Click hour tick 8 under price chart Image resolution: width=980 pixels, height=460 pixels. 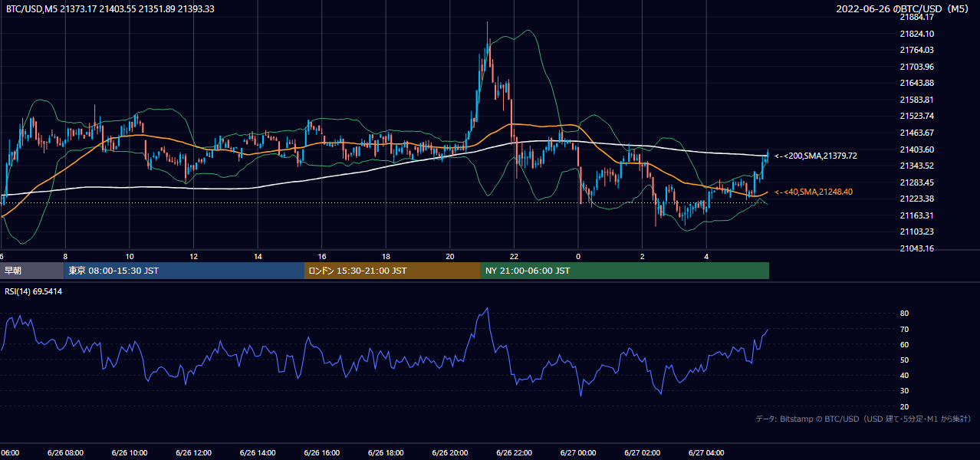[65, 257]
